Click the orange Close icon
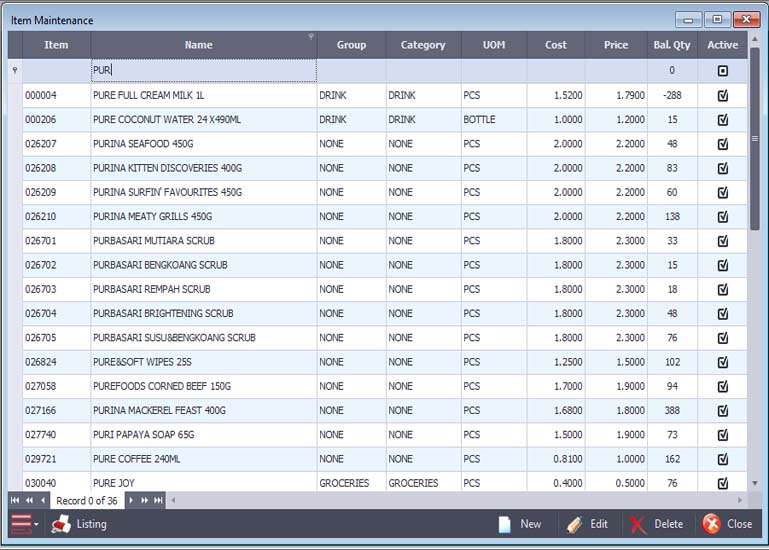 [712, 524]
